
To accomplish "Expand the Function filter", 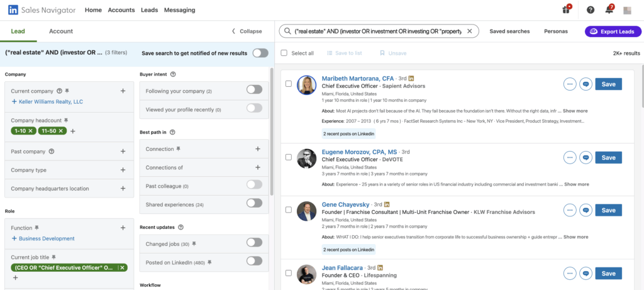I will point(123,228).
